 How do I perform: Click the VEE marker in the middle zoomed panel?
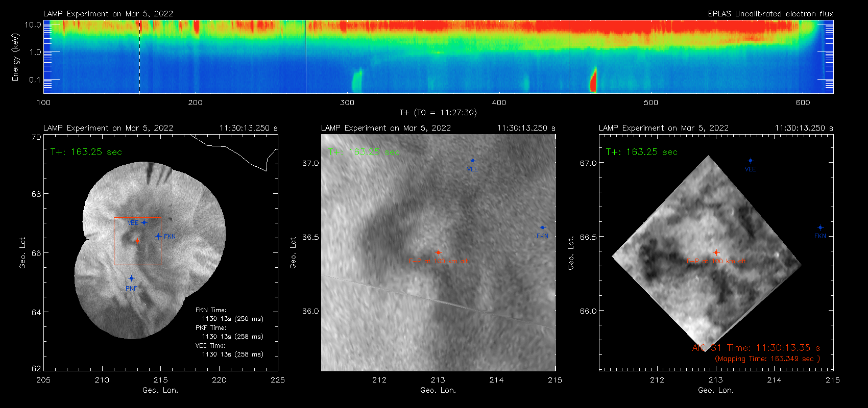pos(473,161)
